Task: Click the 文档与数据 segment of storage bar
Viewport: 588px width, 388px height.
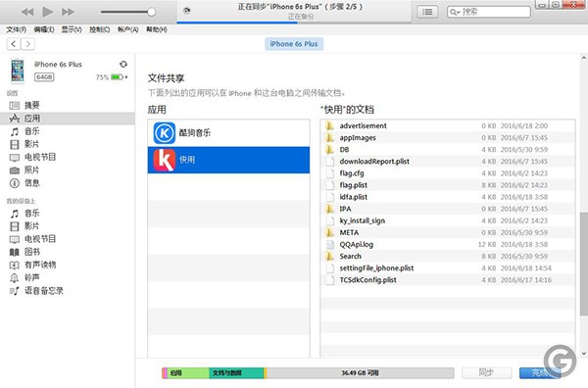Action: pos(236,373)
